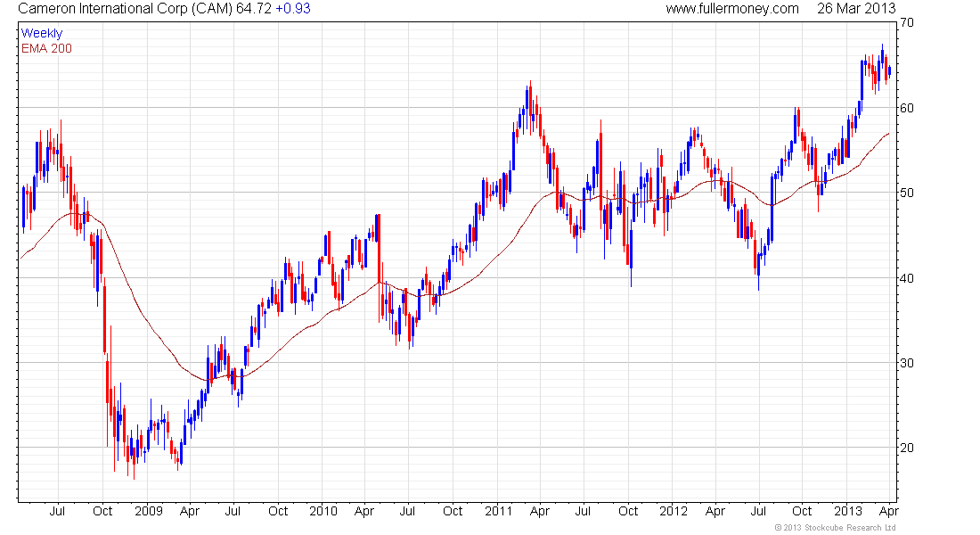This screenshot has width=980, height=535.
Task: Click the 2010 year axis label
Action: point(323,511)
